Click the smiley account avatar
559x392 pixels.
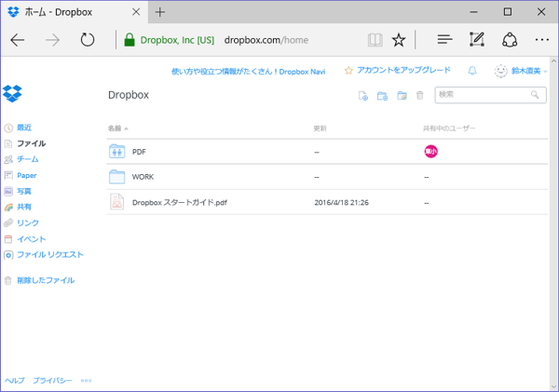coord(500,71)
